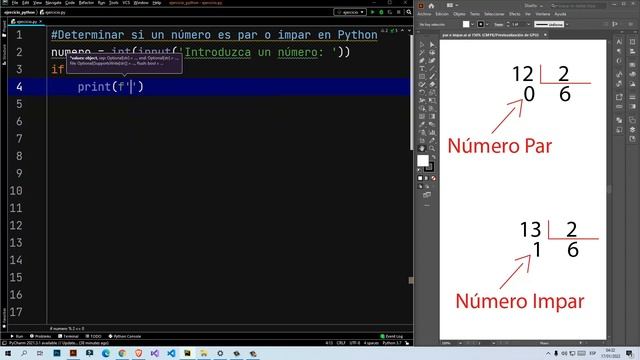Close the Illustrator document tab
This screenshot has width=640, height=360.
(545, 35)
